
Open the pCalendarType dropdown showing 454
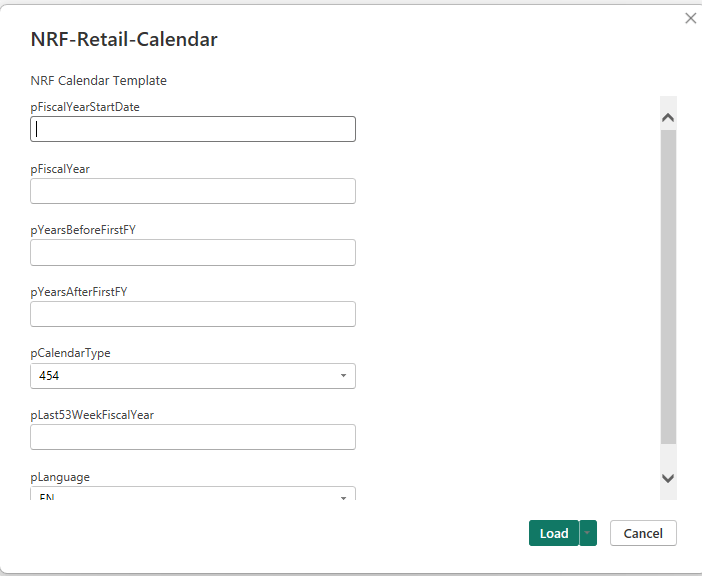193,376
